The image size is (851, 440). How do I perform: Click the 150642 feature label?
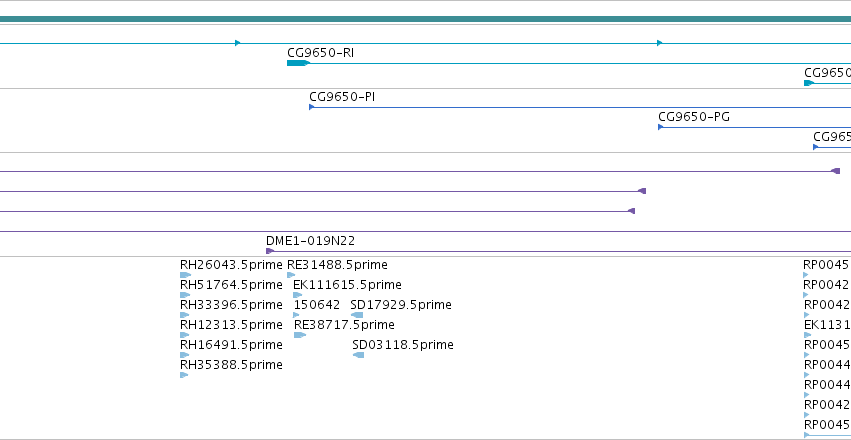tap(317, 304)
